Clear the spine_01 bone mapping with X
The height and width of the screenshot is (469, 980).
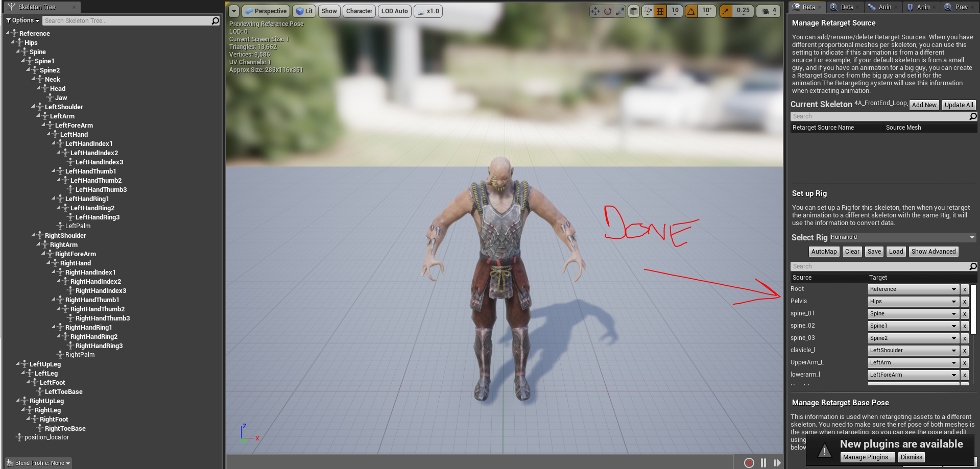pyautogui.click(x=965, y=314)
